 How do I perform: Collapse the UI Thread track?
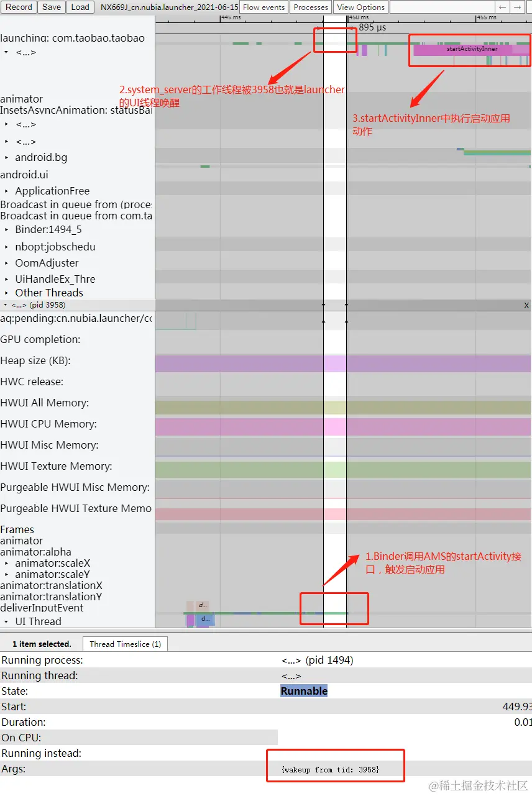pos(6,621)
